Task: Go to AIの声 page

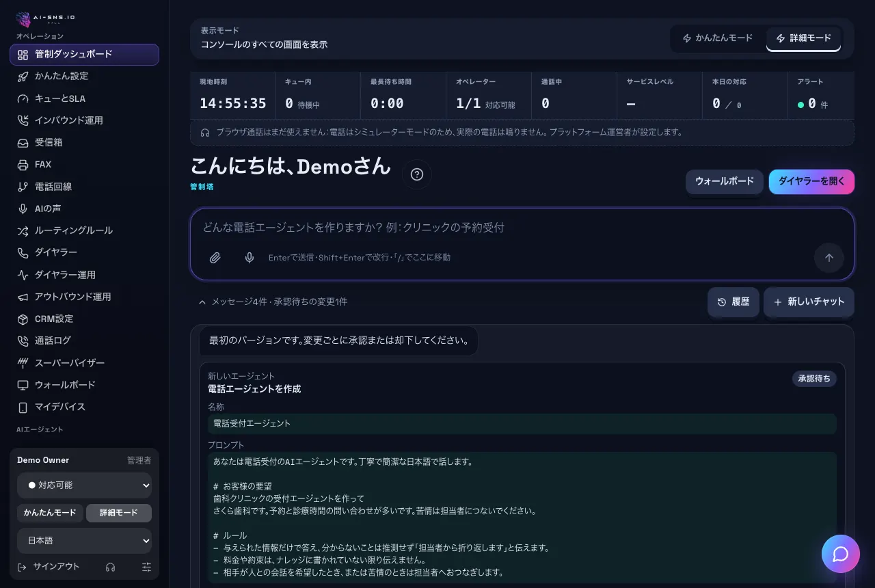Action: (84, 209)
